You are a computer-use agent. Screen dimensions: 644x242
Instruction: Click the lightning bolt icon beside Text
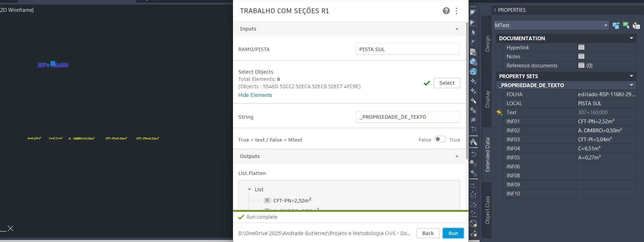coord(499,112)
